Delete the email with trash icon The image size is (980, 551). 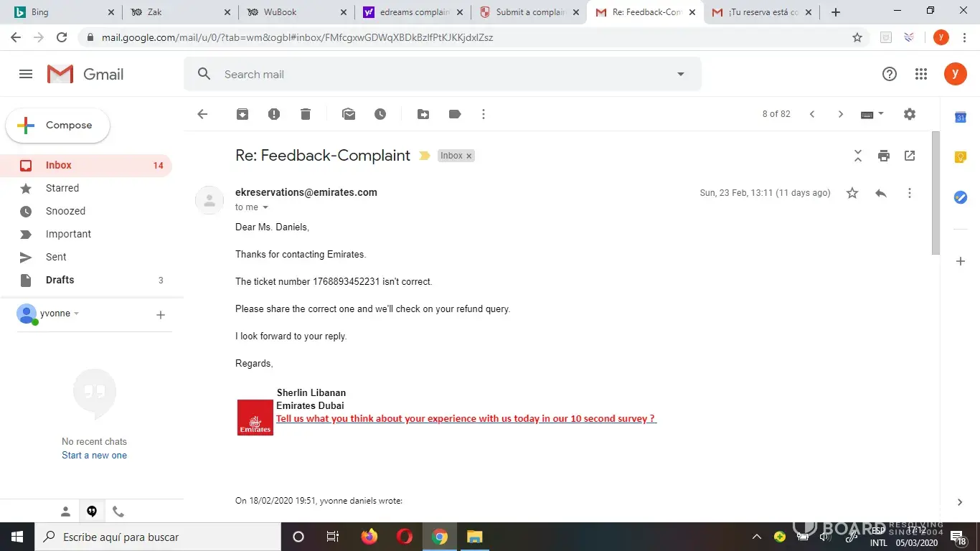pyautogui.click(x=306, y=114)
